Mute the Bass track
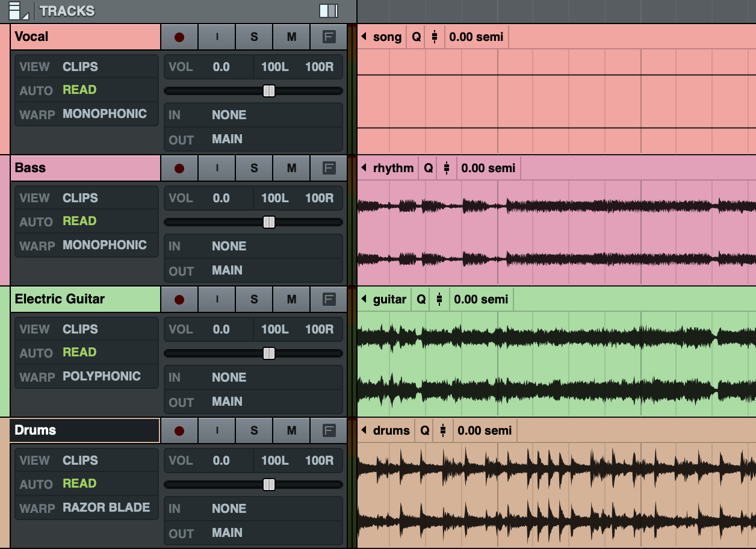 291,168
